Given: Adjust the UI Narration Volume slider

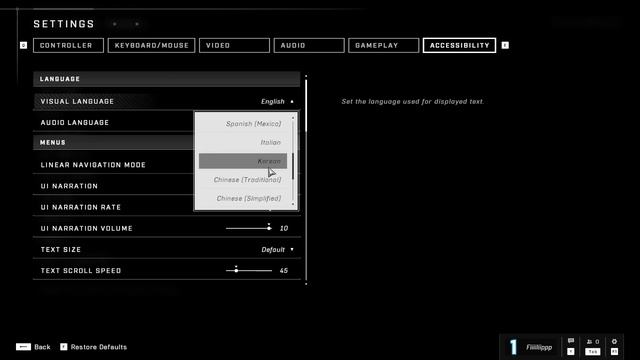Looking at the screenshot, I should 249,228.
